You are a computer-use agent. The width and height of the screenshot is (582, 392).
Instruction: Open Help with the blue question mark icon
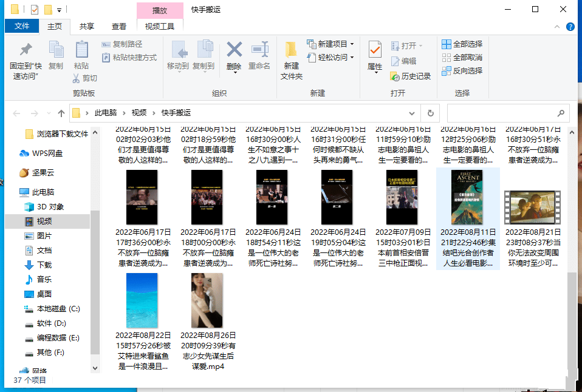pyautogui.click(x=570, y=27)
